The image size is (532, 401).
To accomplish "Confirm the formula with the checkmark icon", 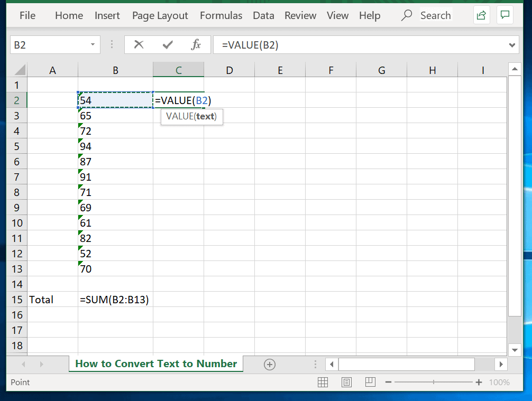I will 167,45.
